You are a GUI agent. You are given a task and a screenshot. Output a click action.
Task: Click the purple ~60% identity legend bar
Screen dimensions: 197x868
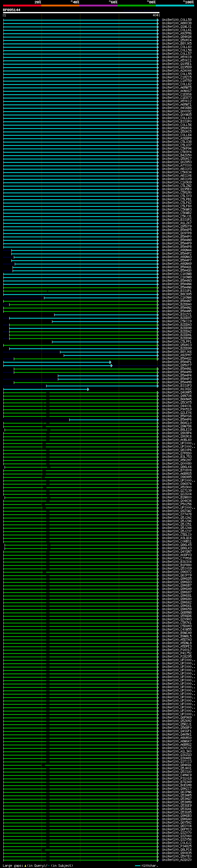click(99, 6)
